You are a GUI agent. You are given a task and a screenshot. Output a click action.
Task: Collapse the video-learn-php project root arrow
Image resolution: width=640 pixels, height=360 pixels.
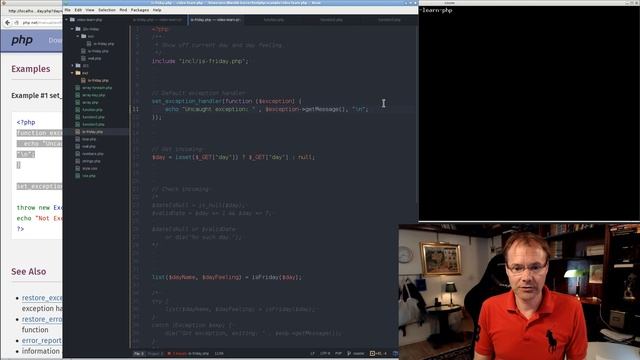(67, 20)
